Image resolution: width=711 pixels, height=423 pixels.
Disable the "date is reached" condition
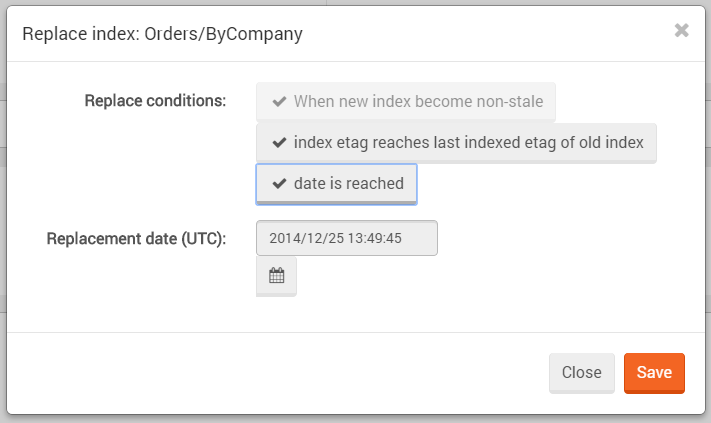click(336, 184)
